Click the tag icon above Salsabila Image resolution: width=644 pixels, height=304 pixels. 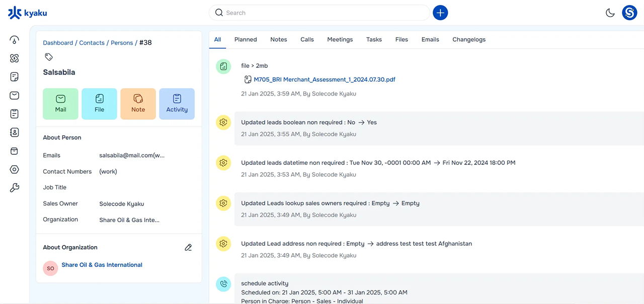click(x=48, y=57)
